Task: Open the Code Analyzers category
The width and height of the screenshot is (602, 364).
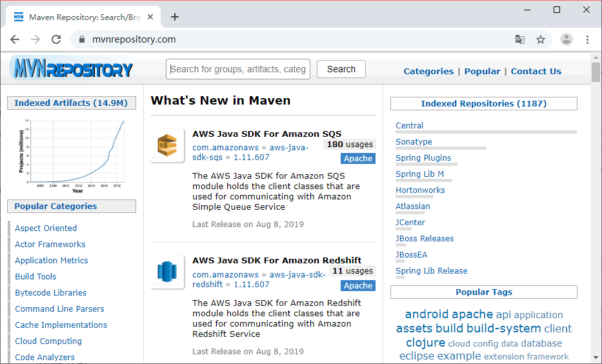Action: click(45, 357)
